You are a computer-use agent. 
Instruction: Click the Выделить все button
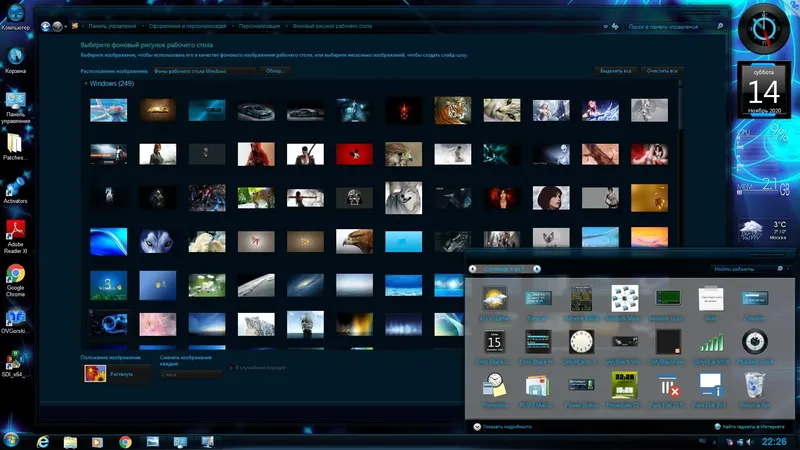click(616, 71)
